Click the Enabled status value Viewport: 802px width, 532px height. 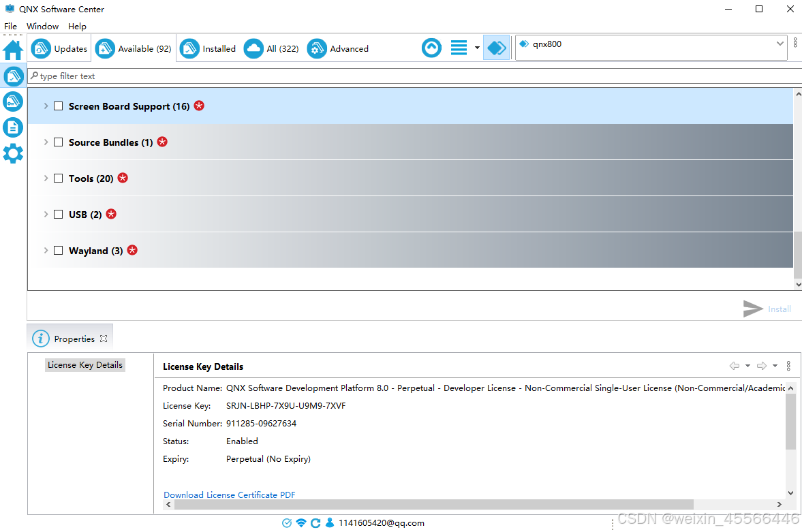click(x=242, y=441)
